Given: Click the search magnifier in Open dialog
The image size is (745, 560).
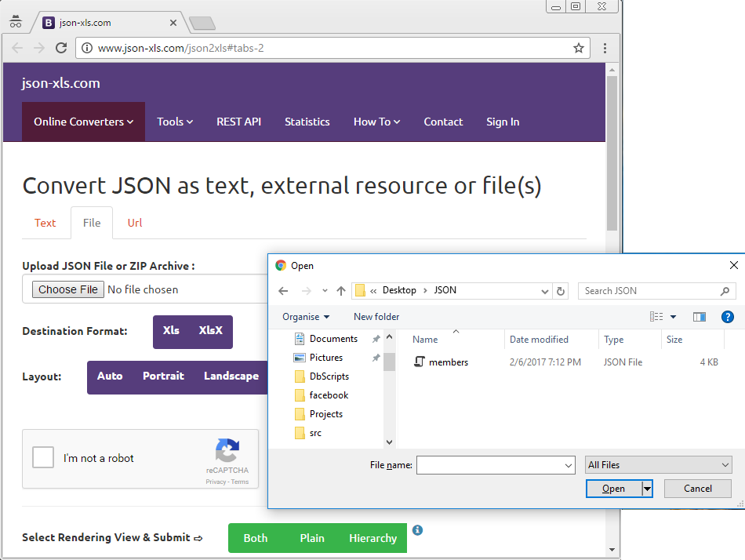Looking at the screenshot, I should point(725,291).
